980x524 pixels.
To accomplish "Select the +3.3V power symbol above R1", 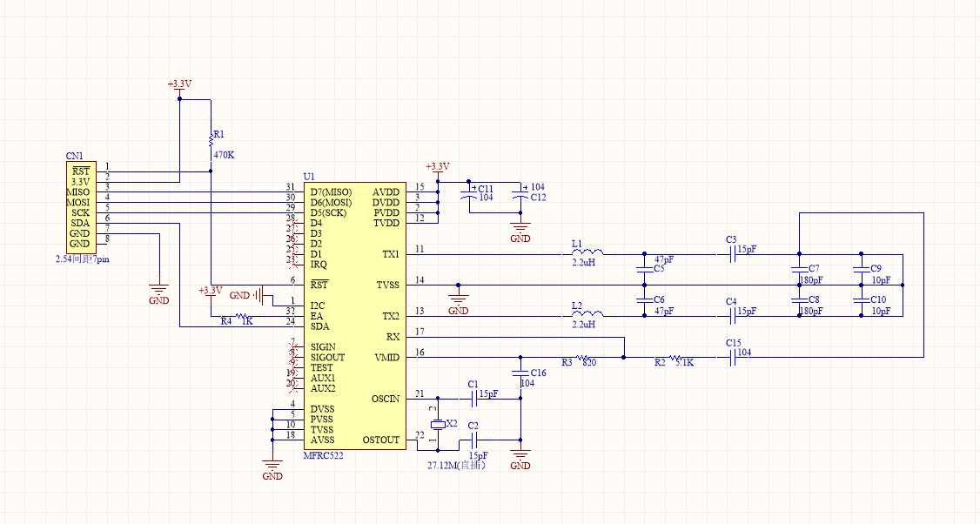I will 178,87.
